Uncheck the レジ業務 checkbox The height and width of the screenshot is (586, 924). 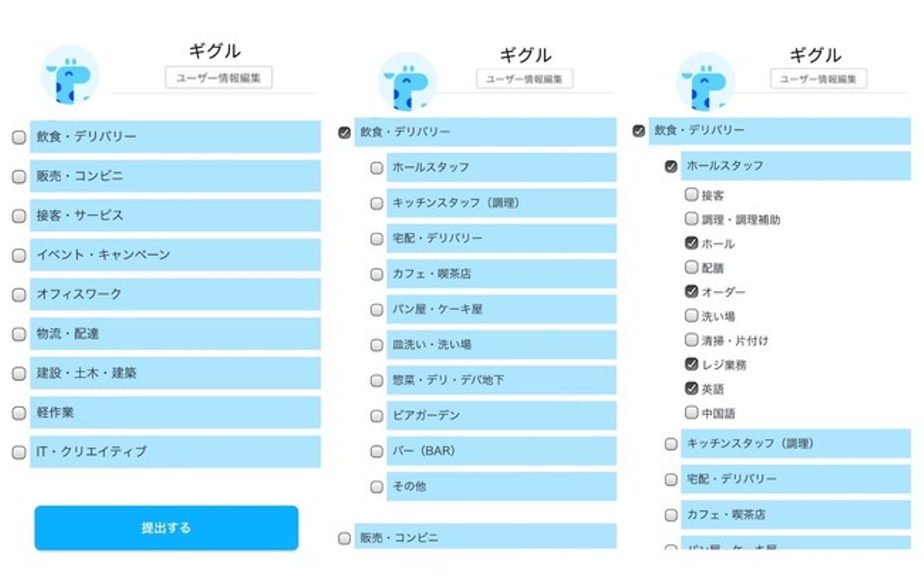[x=691, y=365]
